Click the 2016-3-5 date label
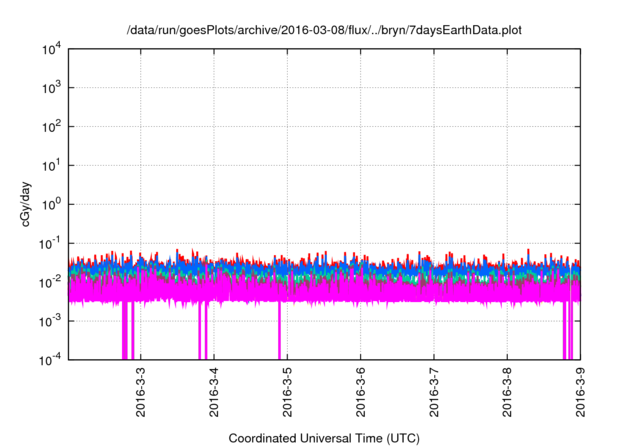The image size is (640, 448). pos(287,392)
